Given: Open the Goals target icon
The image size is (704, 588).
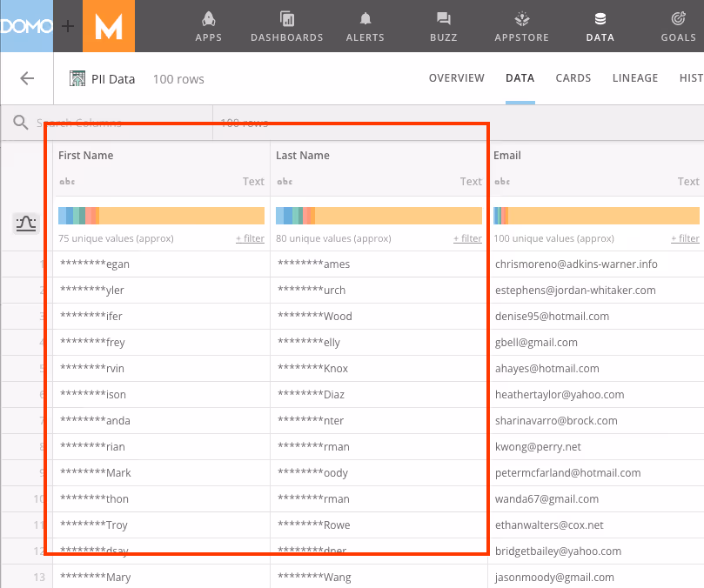Looking at the screenshot, I should click(679, 19).
